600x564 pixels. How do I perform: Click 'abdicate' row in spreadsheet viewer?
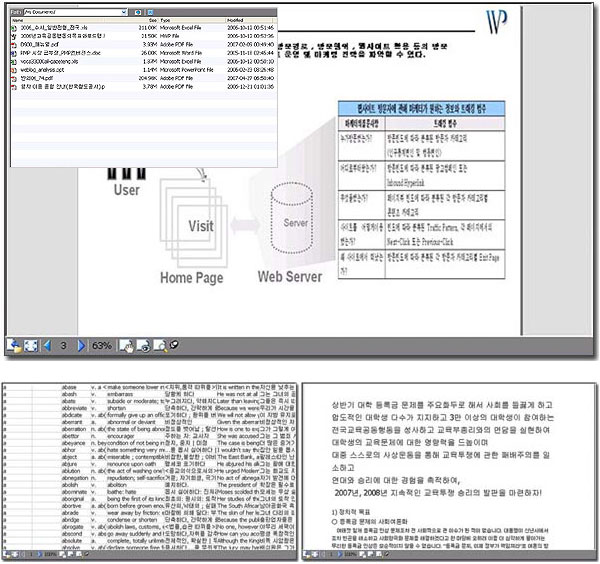[x=149, y=415]
